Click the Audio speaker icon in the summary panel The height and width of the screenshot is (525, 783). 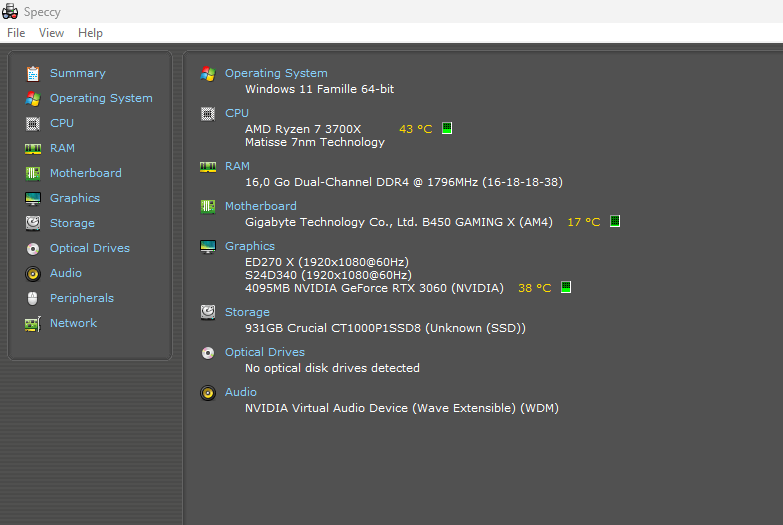pos(208,393)
